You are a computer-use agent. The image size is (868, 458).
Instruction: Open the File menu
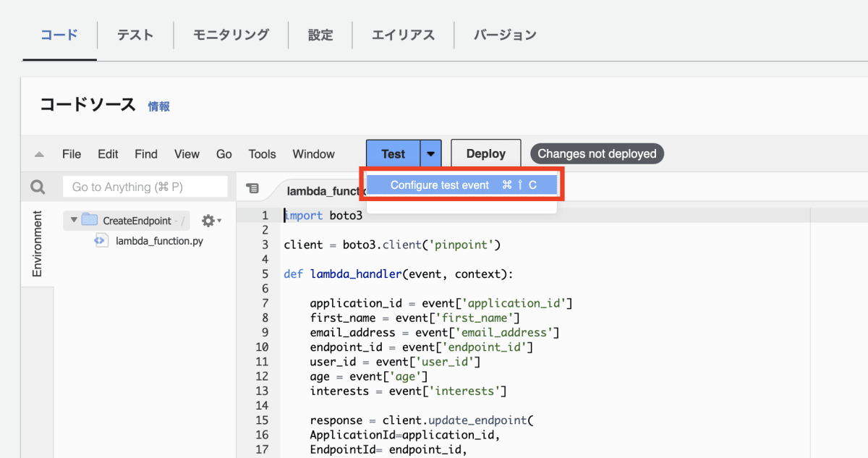(x=72, y=154)
